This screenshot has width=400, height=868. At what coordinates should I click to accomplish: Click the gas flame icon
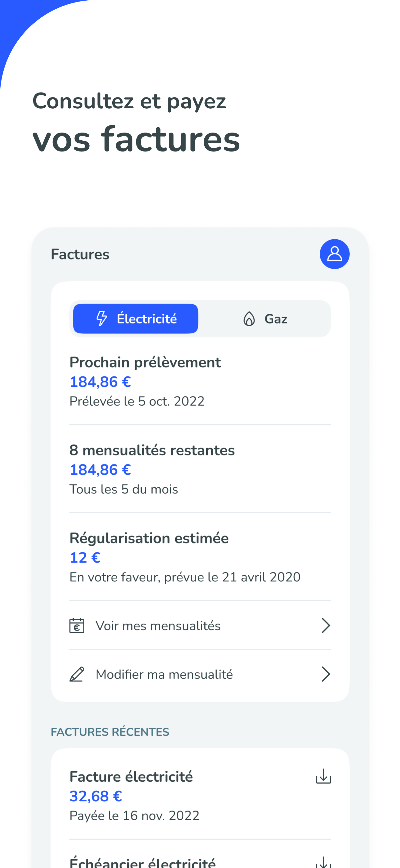tap(249, 319)
